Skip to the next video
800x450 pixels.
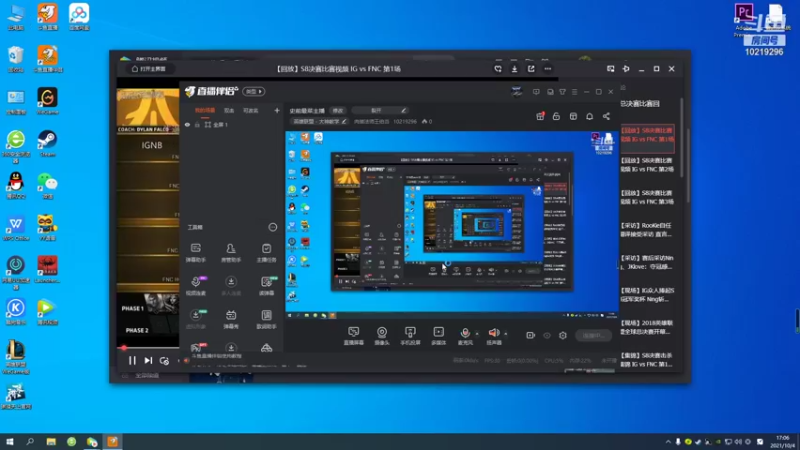pyautogui.click(x=148, y=360)
